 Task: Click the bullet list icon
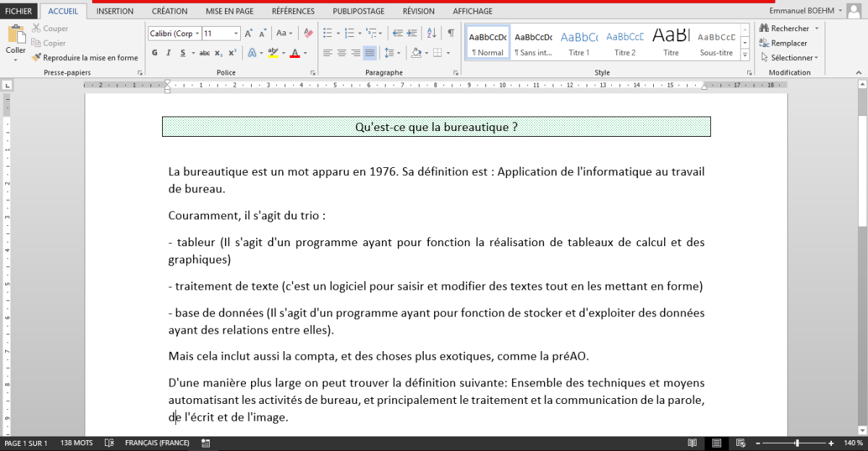click(x=327, y=33)
